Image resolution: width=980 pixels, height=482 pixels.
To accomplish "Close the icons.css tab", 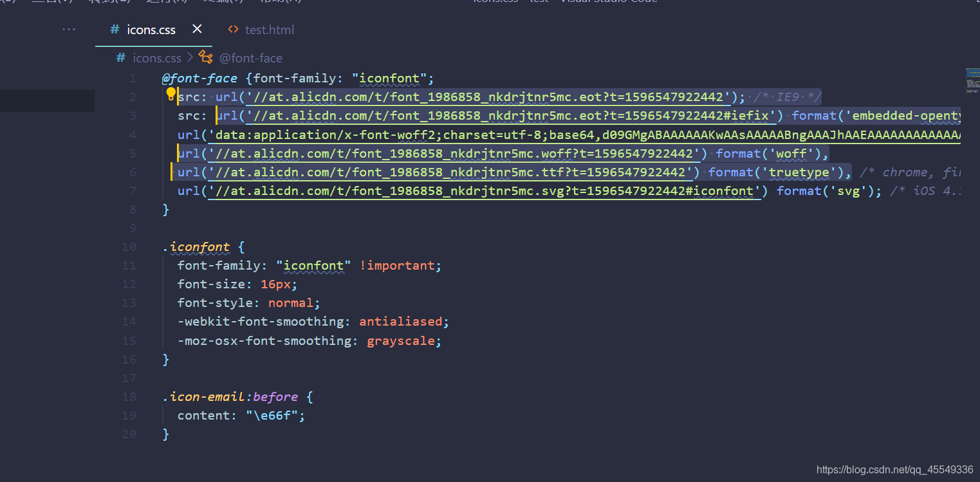I will (198, 29).
